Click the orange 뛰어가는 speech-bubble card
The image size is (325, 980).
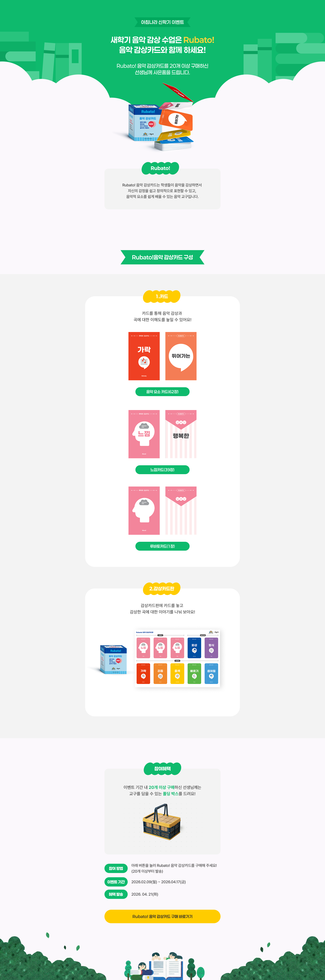point(181,356)
